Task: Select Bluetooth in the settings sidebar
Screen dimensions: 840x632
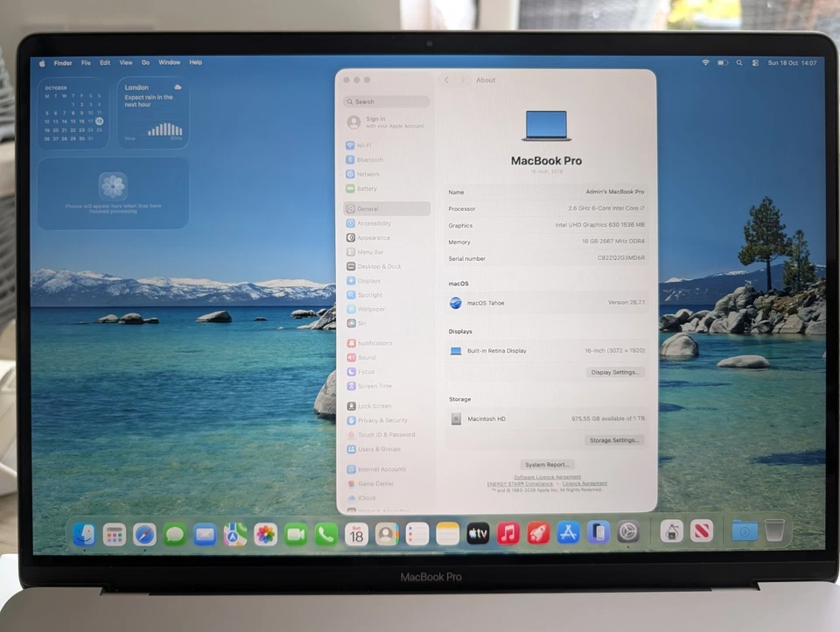Action: point(386,159)
